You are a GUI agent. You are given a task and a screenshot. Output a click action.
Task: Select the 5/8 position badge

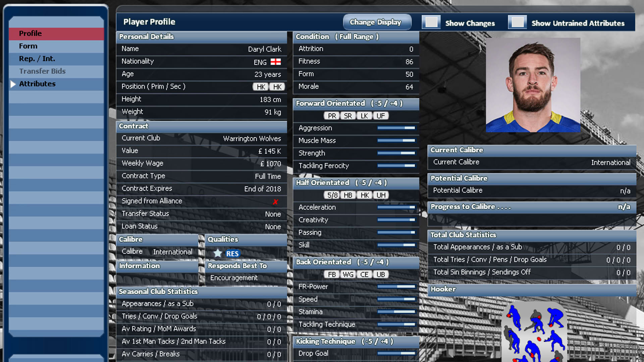pyautogui.click(x=332, y=195)
